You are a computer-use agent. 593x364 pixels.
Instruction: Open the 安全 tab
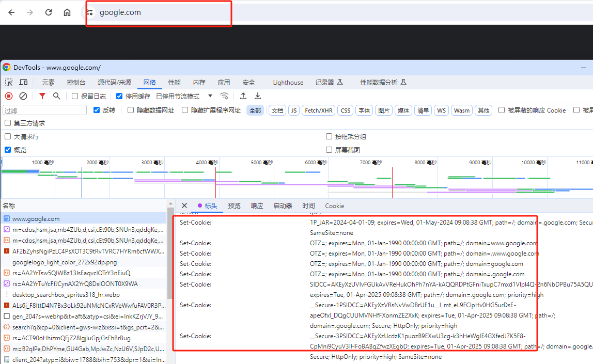click(x=248, y=83)
